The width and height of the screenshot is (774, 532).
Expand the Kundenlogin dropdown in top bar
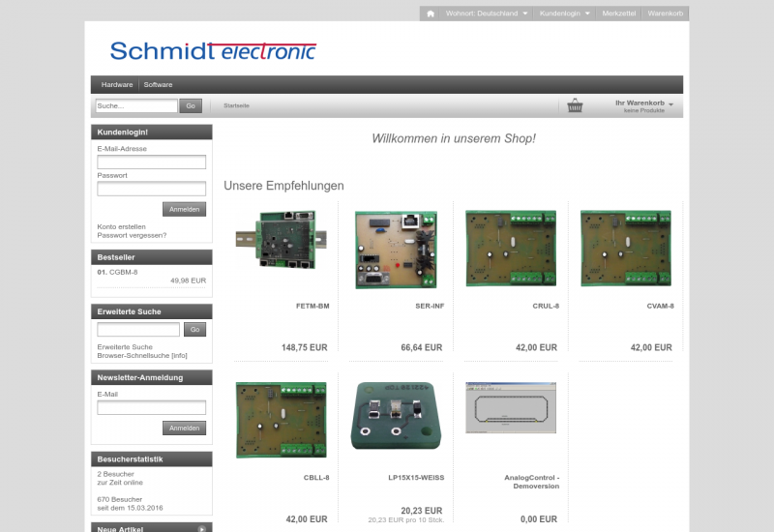pyautogui.click(x=564, y=14)
